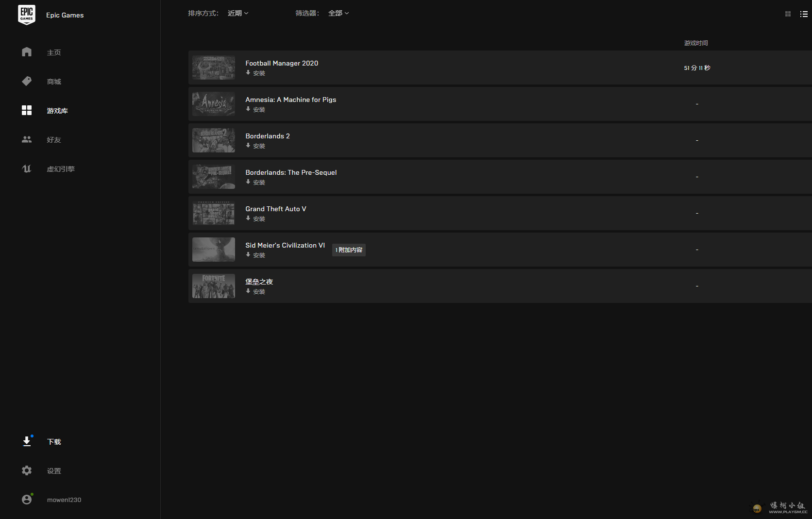
Task: Click install arrow icon for Amnesia
Action: (x=248, y=109)
